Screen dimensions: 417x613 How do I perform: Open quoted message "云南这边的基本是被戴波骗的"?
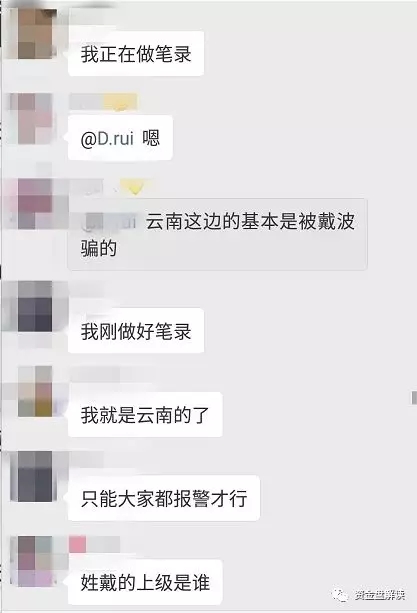click(217, 234)
